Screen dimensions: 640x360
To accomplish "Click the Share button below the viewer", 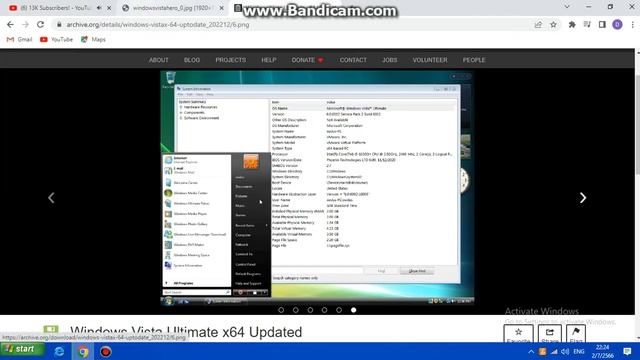I will tap(550, 334).
